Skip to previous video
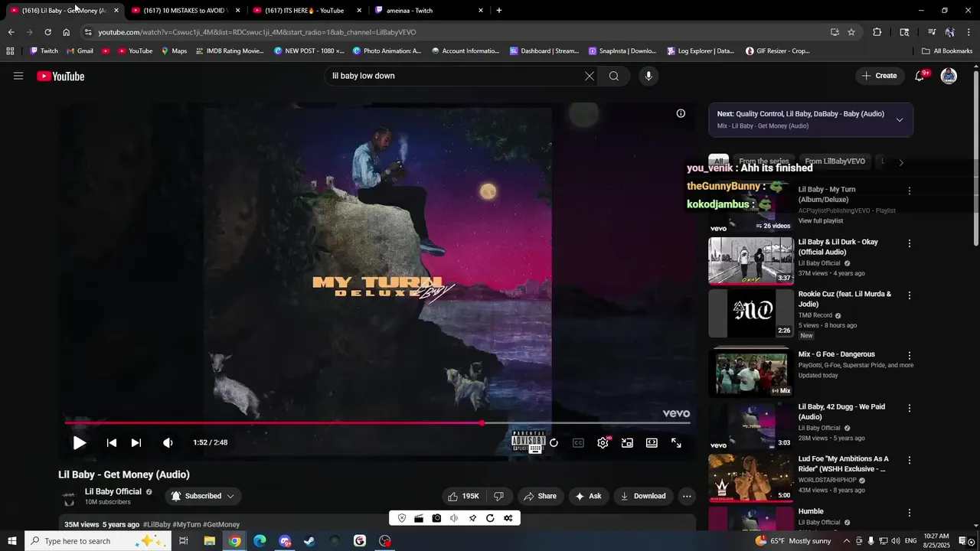Image resolution: width=980 pixels, height=551 pixels. coord(112,442)
